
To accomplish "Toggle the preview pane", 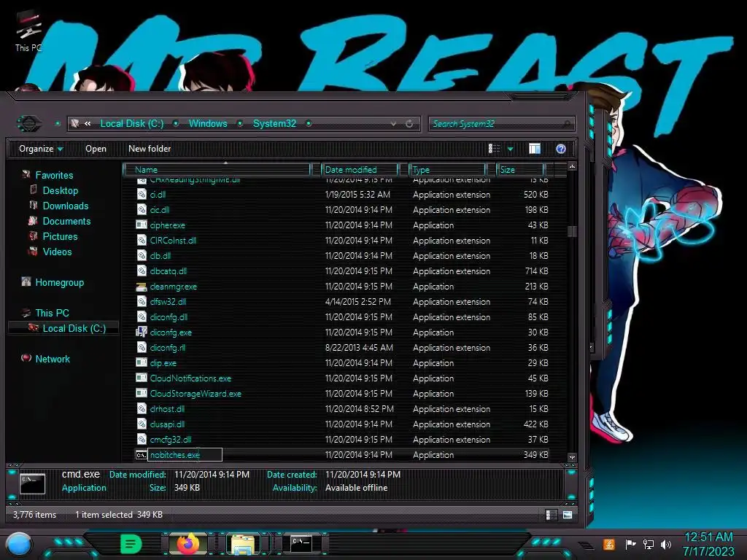I will (x=535, y=149).
